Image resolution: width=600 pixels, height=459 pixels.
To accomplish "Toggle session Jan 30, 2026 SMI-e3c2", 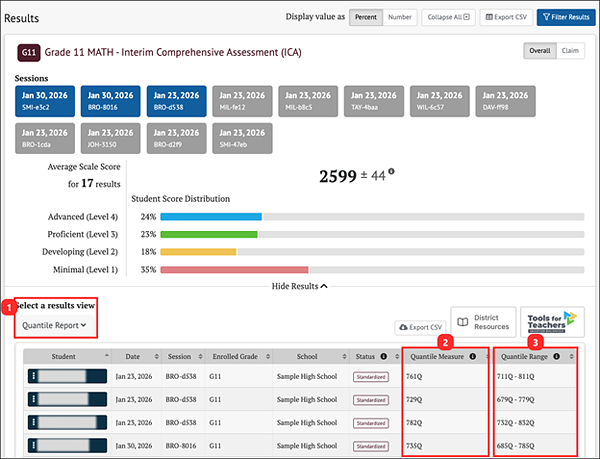I will [x=45, y=101].
